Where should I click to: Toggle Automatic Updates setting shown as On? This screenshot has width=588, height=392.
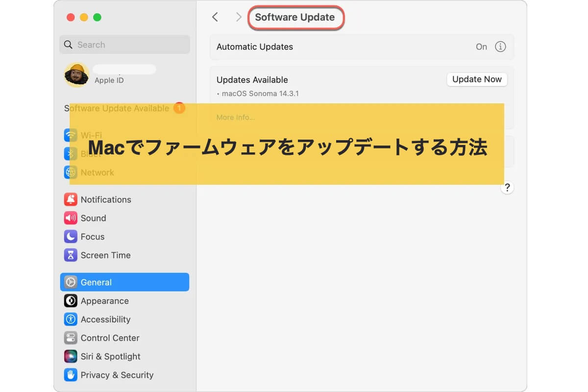[x=481, y=47]
